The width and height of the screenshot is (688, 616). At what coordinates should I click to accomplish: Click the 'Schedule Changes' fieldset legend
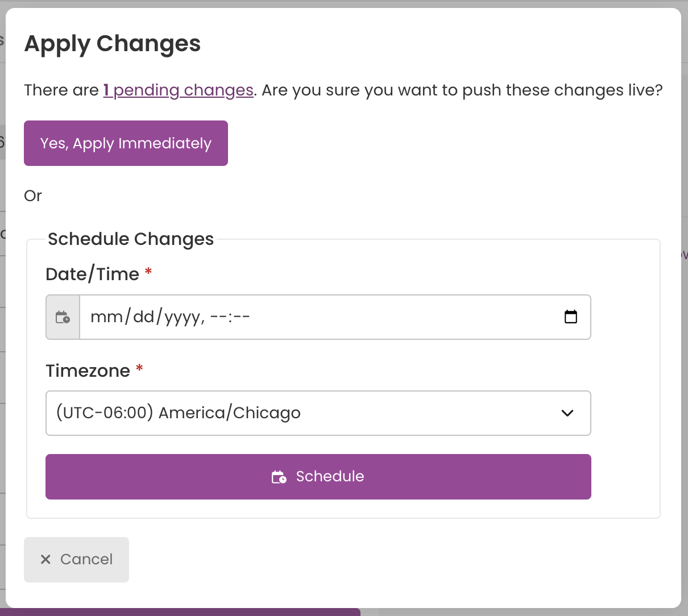tap(131, 239)
